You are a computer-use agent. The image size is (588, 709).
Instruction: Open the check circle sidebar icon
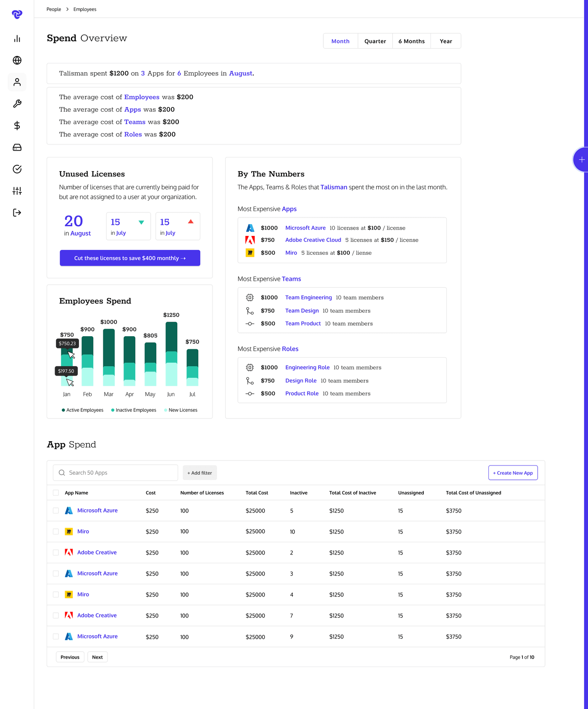(x=17, y=169)
